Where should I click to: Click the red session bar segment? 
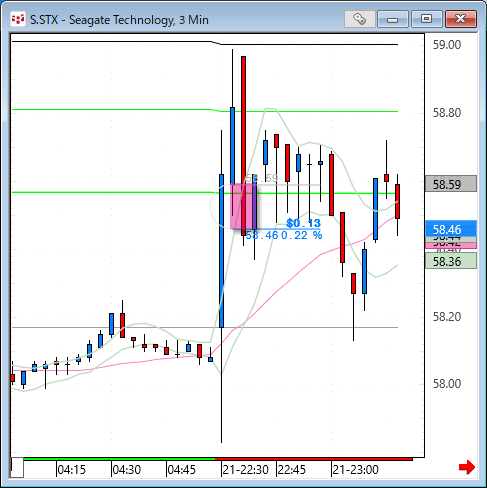point(314,459)
